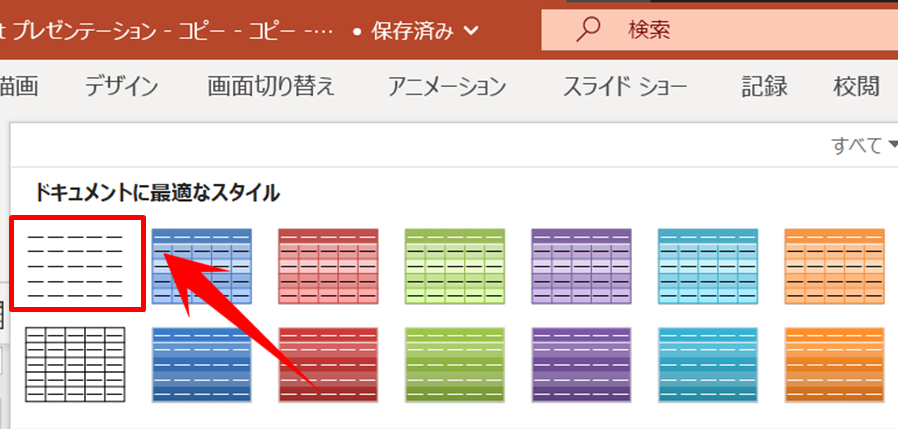Open the スライド ショー ribbon tab
The height and width of the screenshot is (429, 898).
(625, 86)
